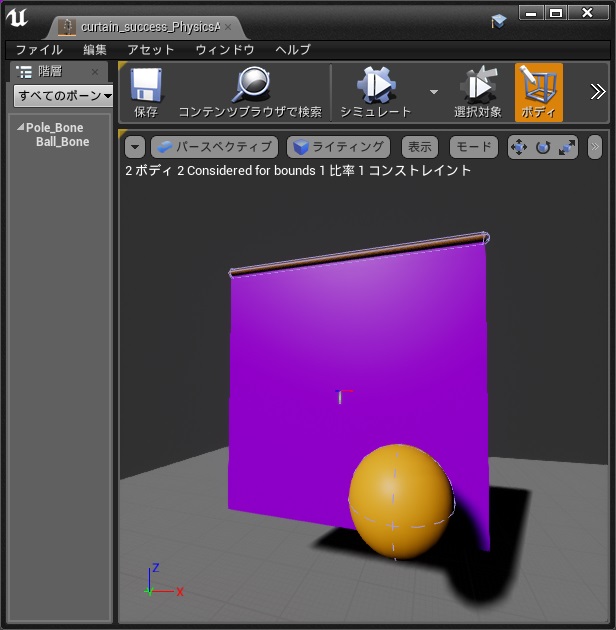This screenshot has height=630, width=616.
Task: Click the Unreal Engine logo icon
Action: tap(17, 18)
